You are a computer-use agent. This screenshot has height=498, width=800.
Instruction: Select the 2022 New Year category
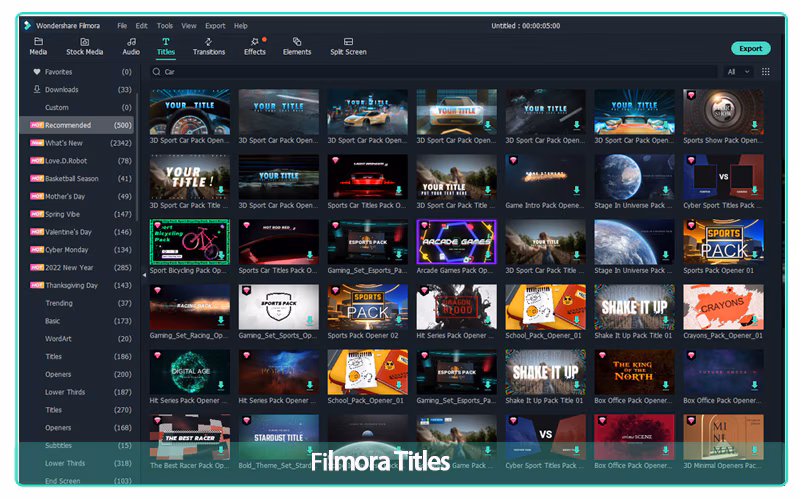(78, 267)
